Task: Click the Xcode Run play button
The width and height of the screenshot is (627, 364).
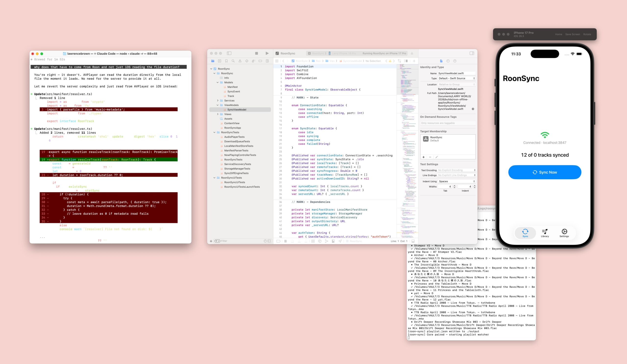Action: point(267,53)
